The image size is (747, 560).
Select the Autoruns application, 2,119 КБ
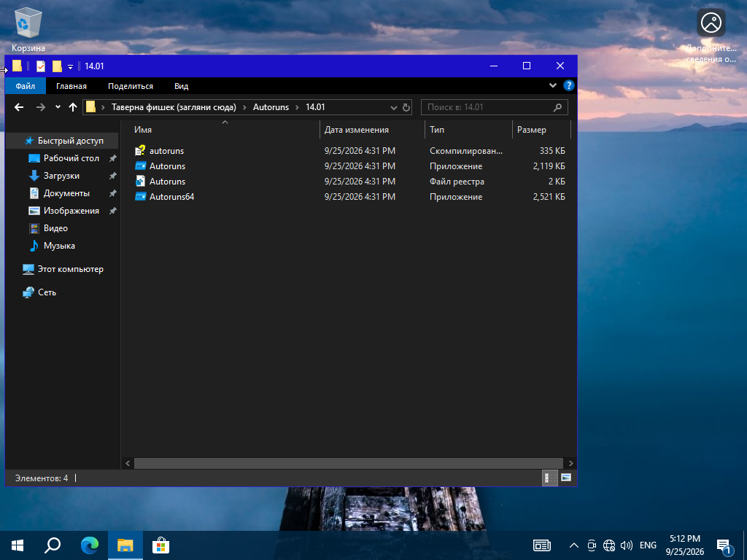click(350, 166)
